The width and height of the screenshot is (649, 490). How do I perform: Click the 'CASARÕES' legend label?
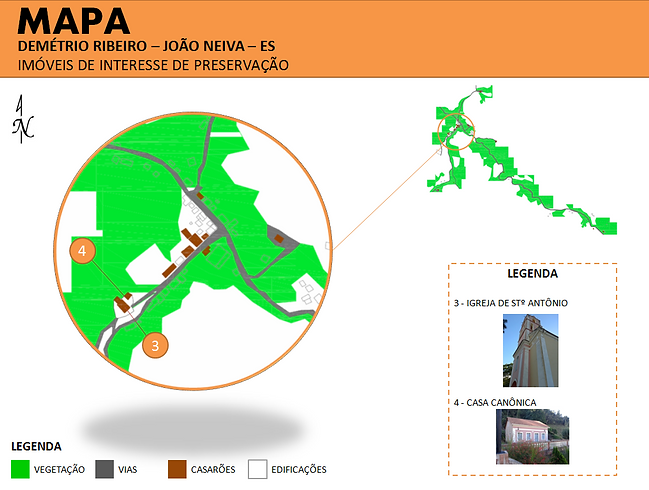pos(213,470)
